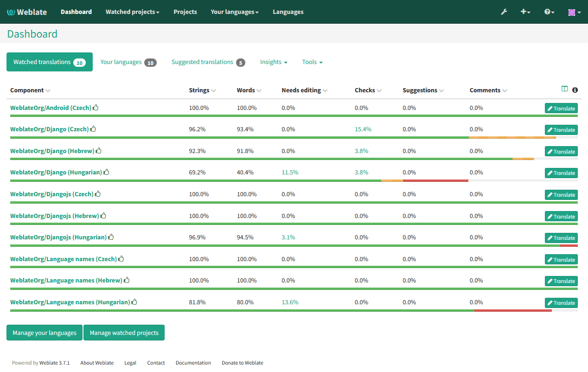The image size is (588, 372).
Task: Click the user avatar in the navbar
Action: tap(573, 12)
